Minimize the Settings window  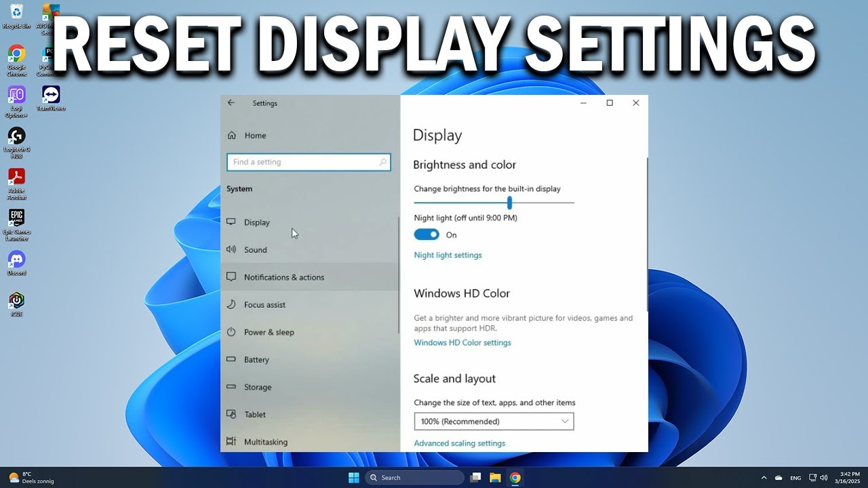click(583, 103)
